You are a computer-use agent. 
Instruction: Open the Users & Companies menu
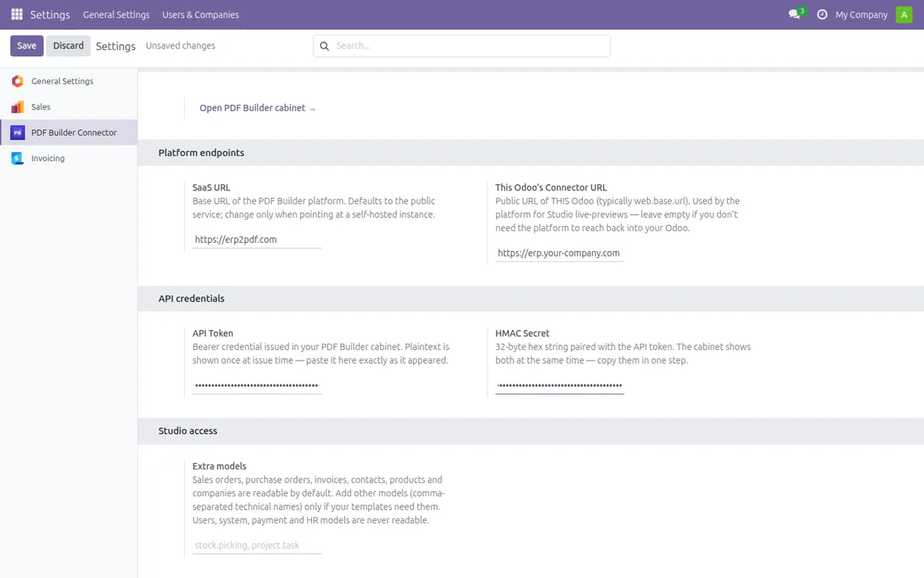pos(200,15)
